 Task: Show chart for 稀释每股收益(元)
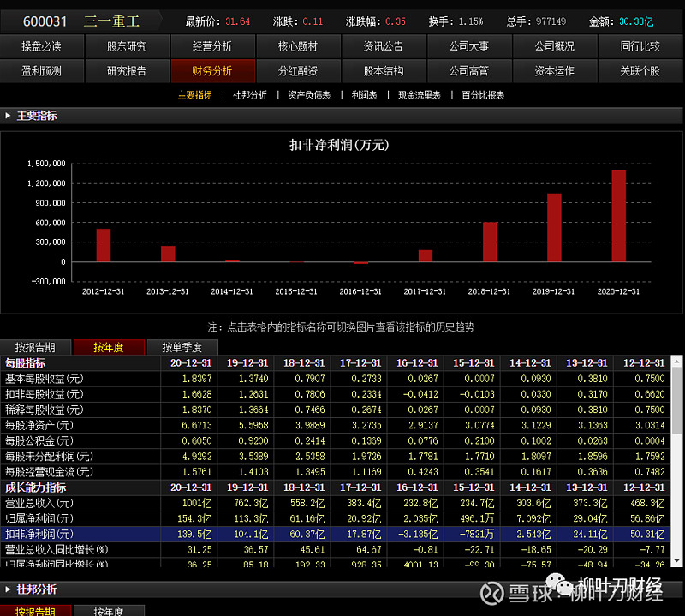tap(45, 410)
